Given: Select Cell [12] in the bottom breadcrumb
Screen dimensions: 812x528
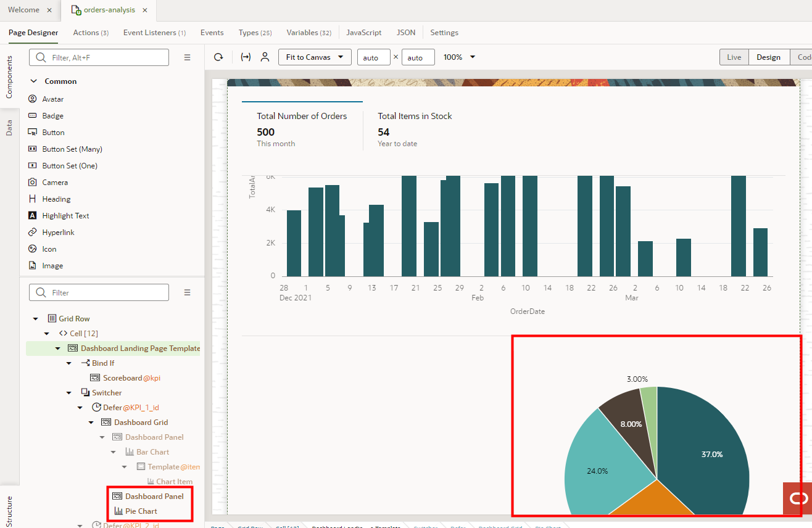Looking at the screenshot, I should pyautogui.click(x=288, y=526).
